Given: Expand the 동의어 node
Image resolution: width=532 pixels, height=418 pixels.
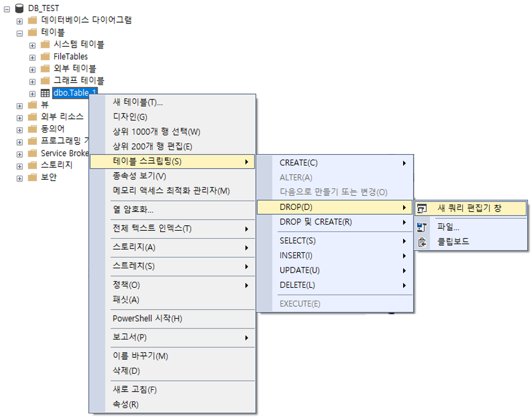Looking at the screenshot, I should (x=20, y=130).
